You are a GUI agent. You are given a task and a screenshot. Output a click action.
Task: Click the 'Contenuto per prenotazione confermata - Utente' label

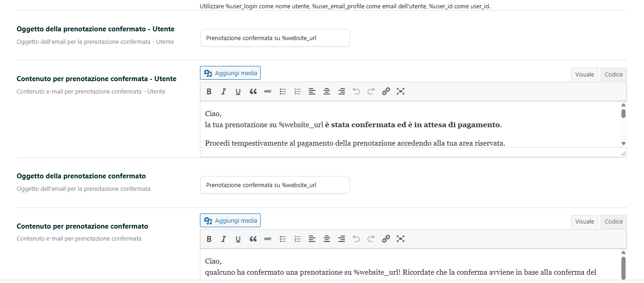click(96, 79)
